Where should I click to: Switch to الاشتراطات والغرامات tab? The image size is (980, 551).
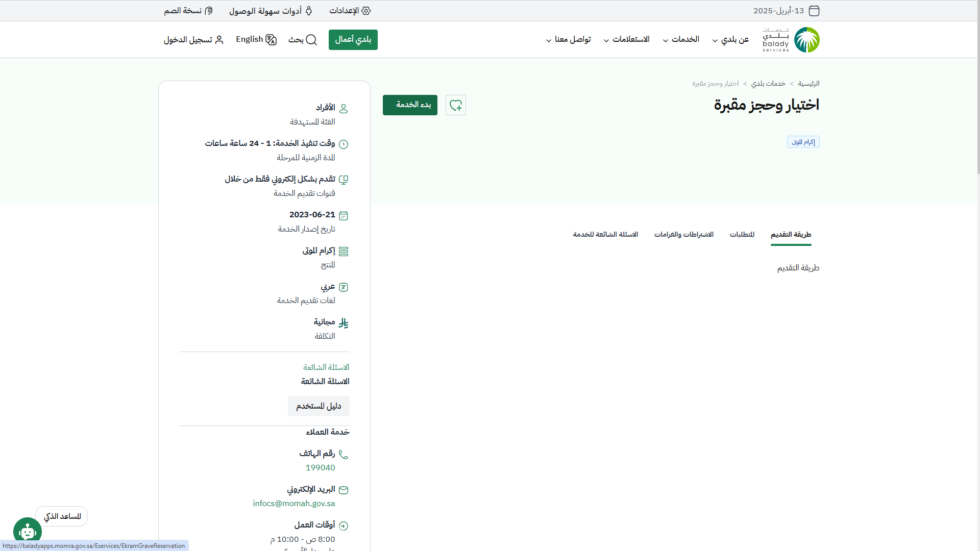(x=683, y=234)
